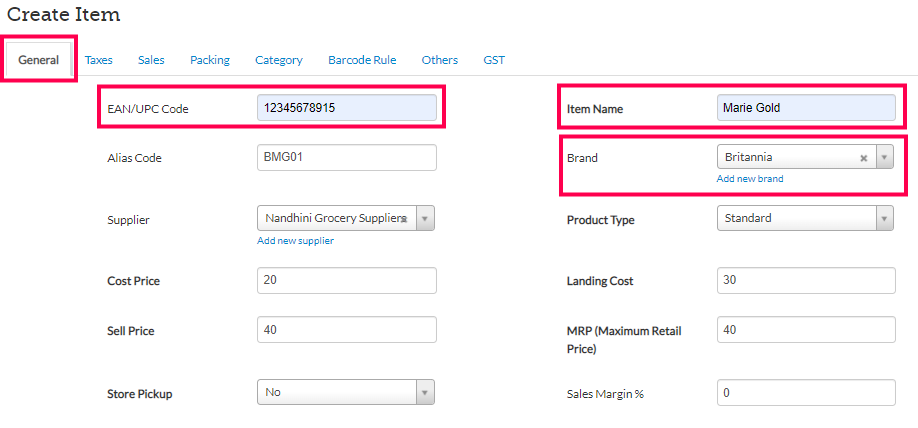Open the Supplier dropdown list

coord(425,218)
